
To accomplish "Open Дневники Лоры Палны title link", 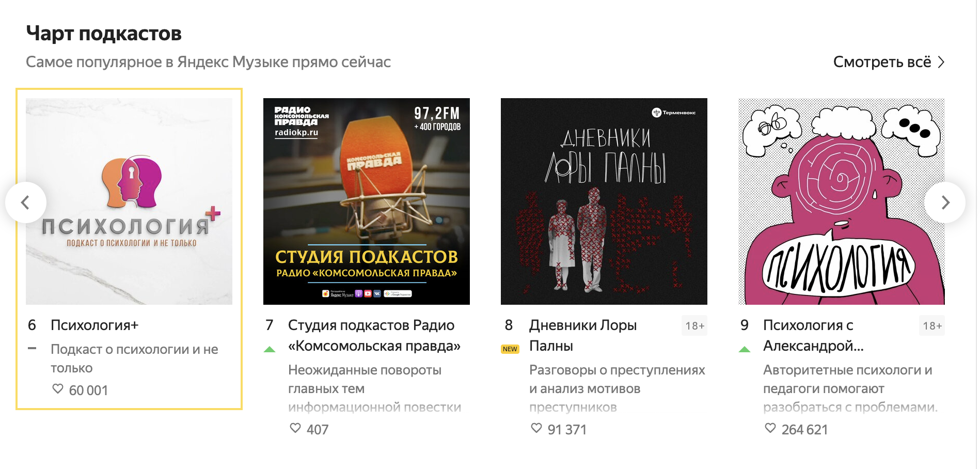I will [x=583, y=336].
